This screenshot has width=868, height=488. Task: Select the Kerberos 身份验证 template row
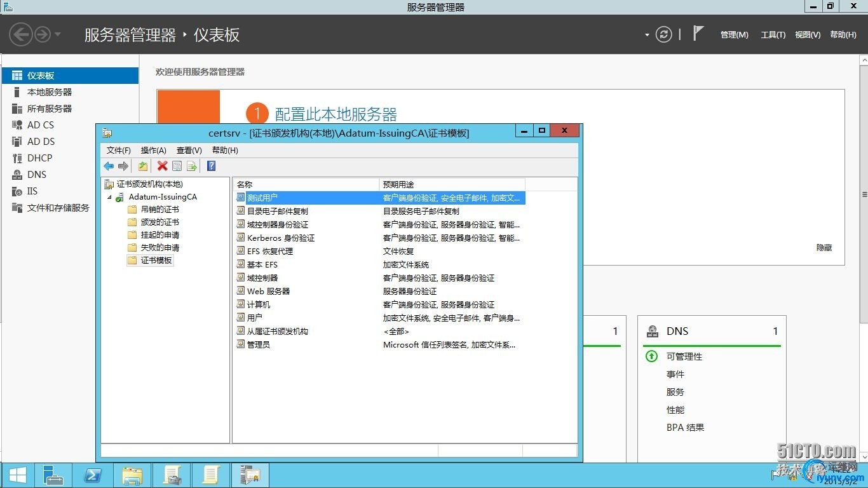point(380,238)
